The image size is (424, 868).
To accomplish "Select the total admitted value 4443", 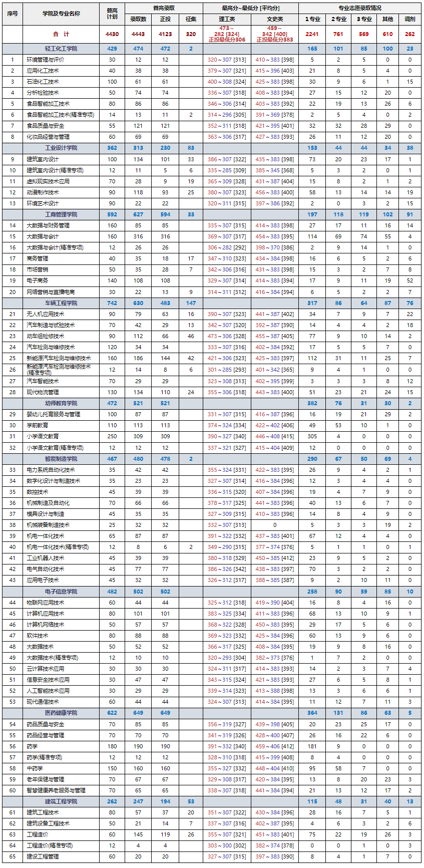I will 138,34.
